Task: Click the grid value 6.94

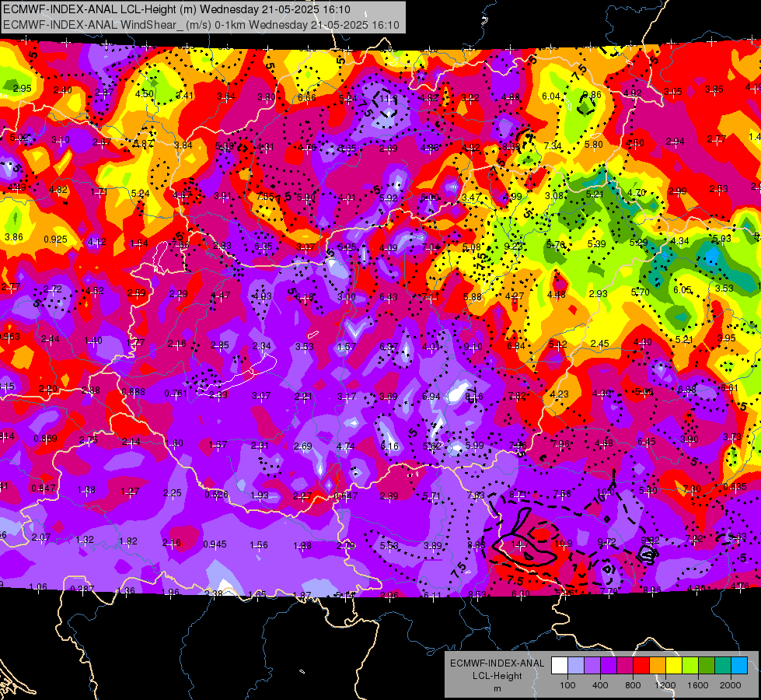Action: [431, 397]
